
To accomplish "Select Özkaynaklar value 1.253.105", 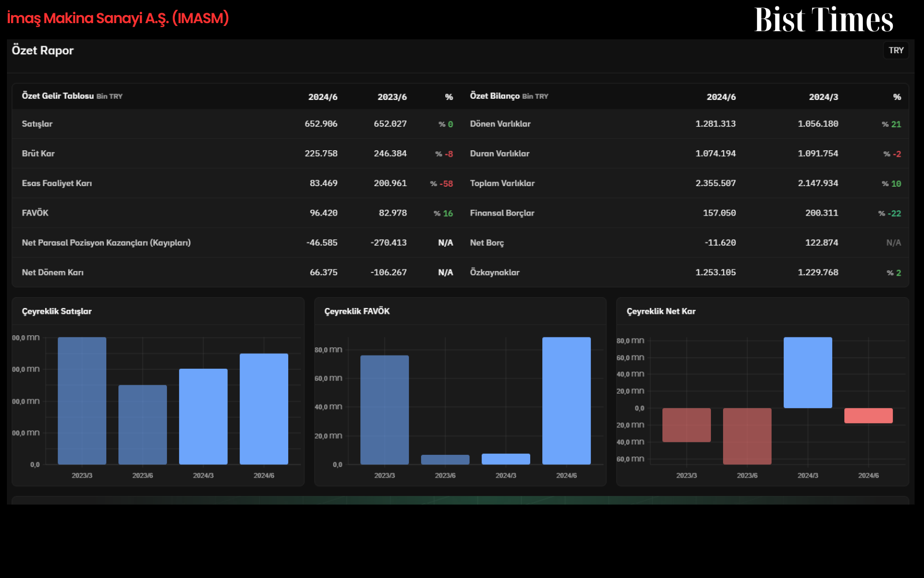I will [x=716, y=272].
